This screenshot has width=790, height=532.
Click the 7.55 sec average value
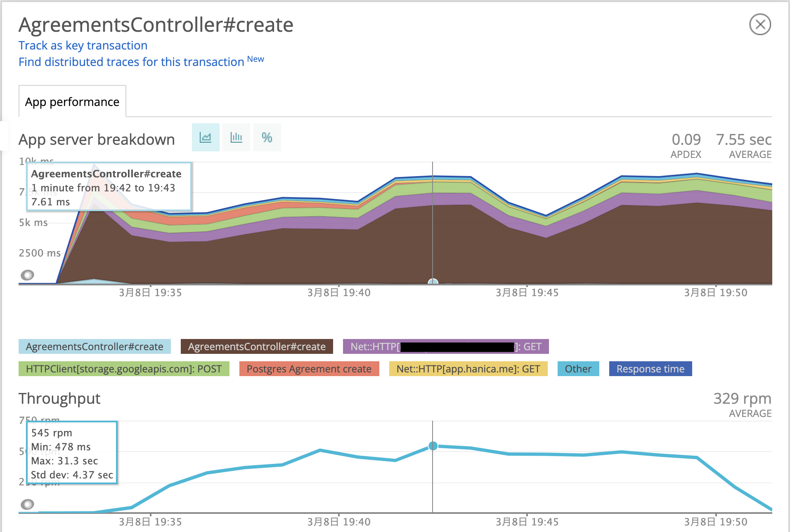[x=743, y=140]
